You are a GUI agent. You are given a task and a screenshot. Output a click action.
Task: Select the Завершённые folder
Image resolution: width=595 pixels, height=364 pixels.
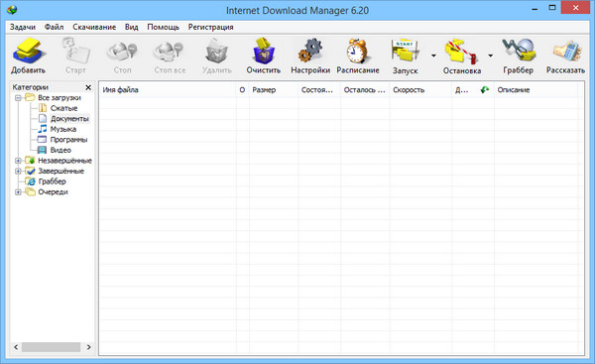61,171
